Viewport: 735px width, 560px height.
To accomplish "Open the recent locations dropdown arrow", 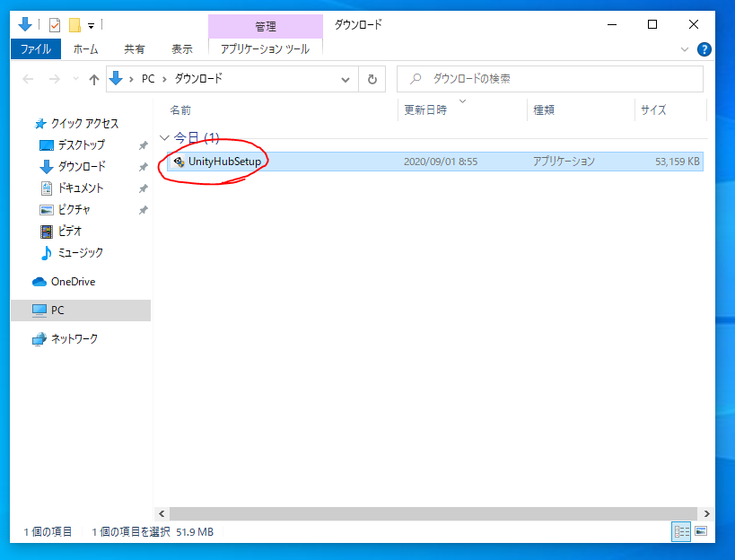I will 75,79.
